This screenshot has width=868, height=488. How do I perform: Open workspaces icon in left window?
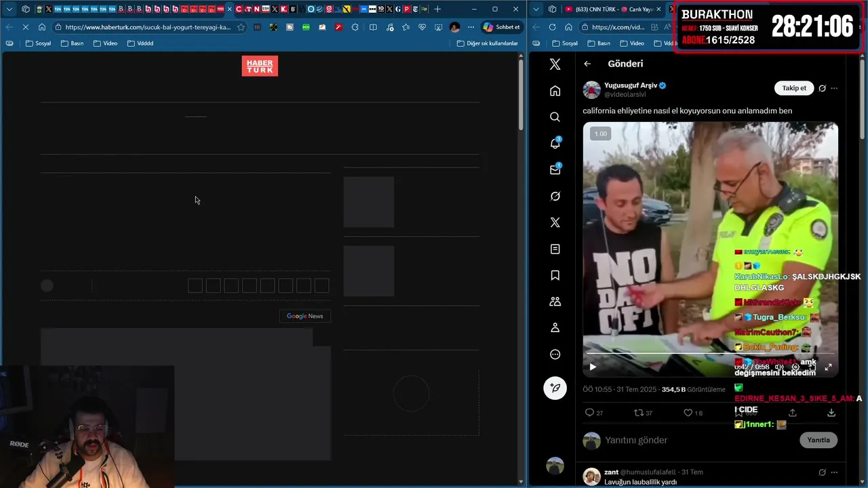pos(25,9)
